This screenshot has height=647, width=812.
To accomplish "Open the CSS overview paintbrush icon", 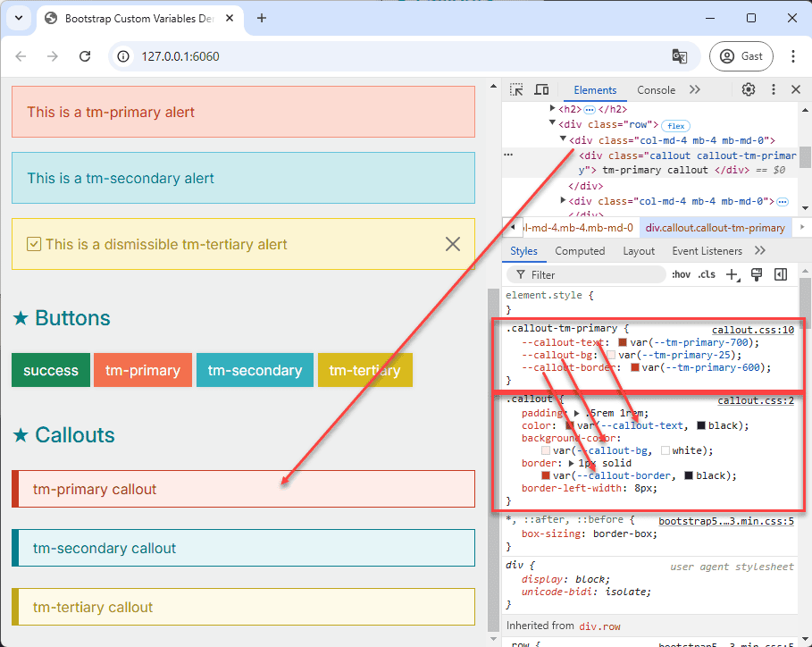I will 757,274.
